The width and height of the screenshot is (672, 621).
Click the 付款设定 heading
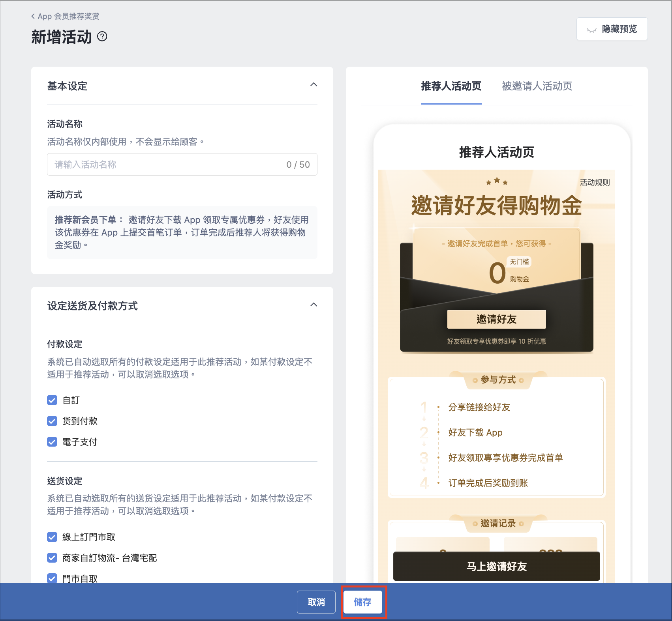tap(65, 344)
